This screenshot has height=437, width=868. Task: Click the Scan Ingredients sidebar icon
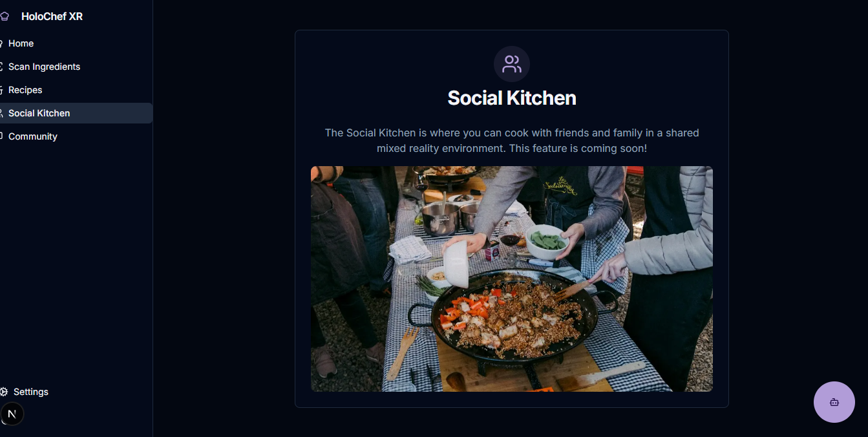pyautogui.click(x=2, y=67)
